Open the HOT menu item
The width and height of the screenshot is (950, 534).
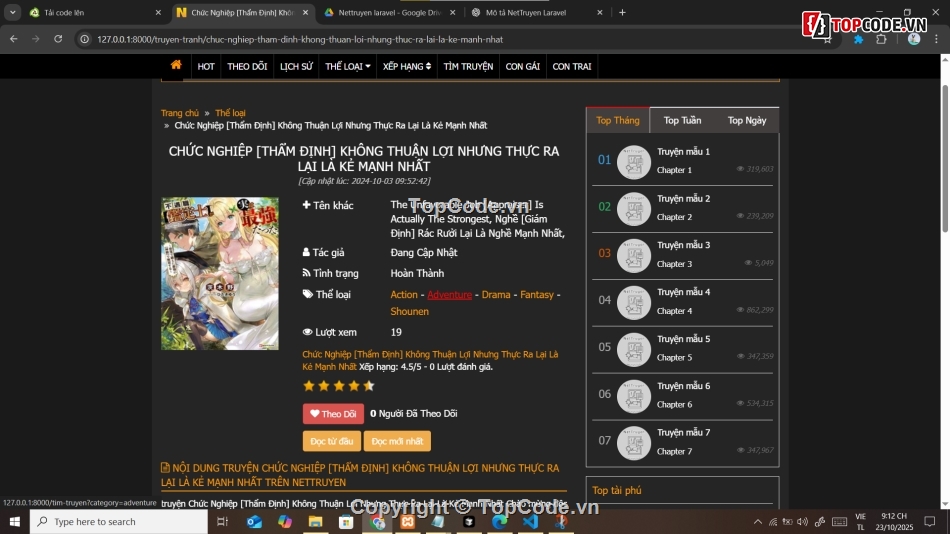pyautogui.click(x=206, y=67)
